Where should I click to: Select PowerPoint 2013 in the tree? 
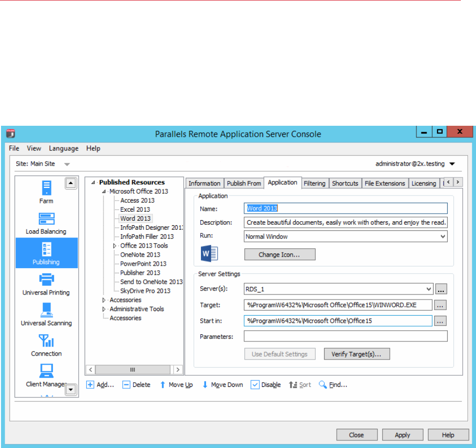tap(143, 264)
